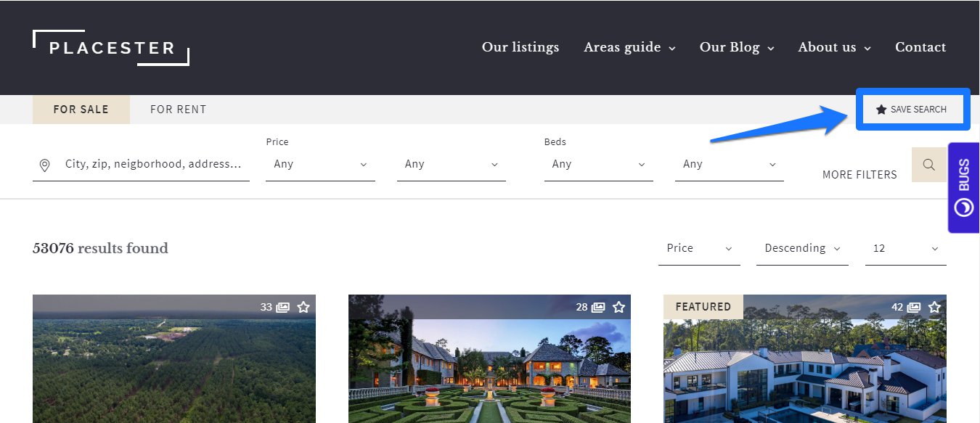980x423 pixels.
Task: Click the Our Blog chevron arrow
Action: (x=771, y=49)
